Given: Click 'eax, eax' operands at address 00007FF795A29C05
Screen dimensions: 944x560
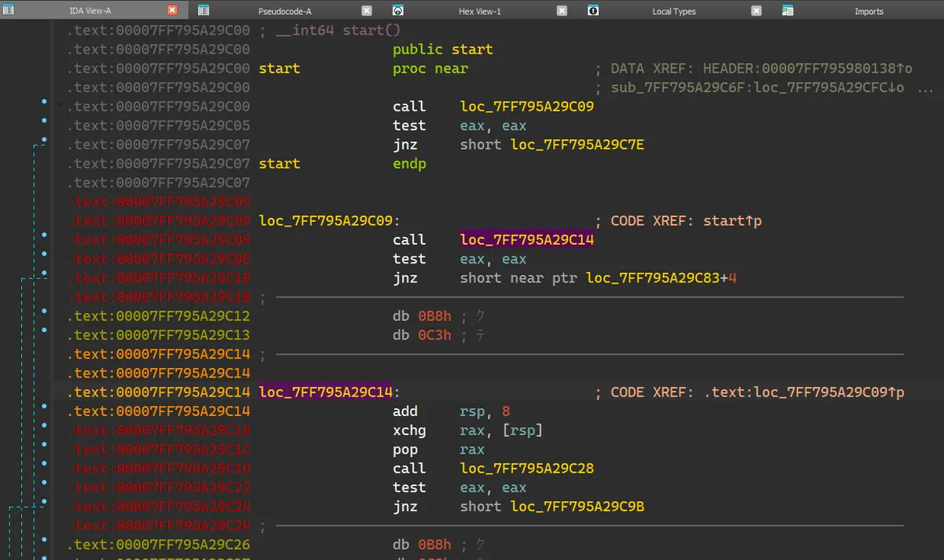Looking at the screenshot, I should click(x=493, y=126).
